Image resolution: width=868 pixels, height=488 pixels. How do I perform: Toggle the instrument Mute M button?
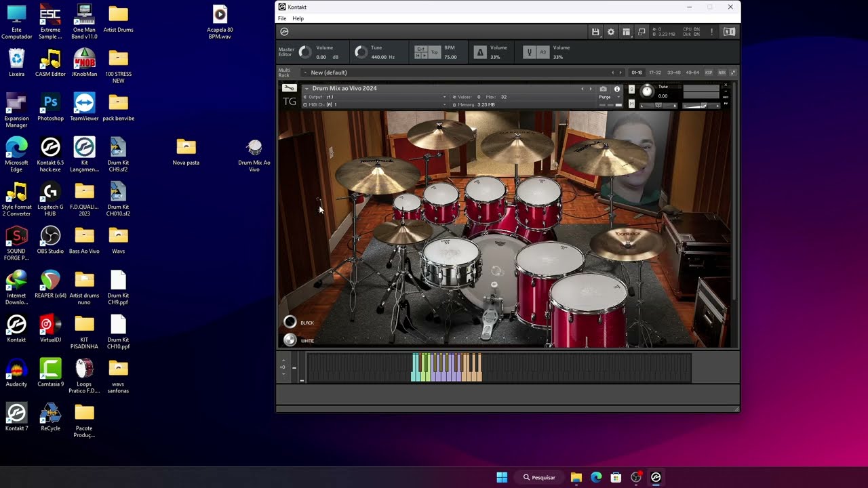(632, 104)
